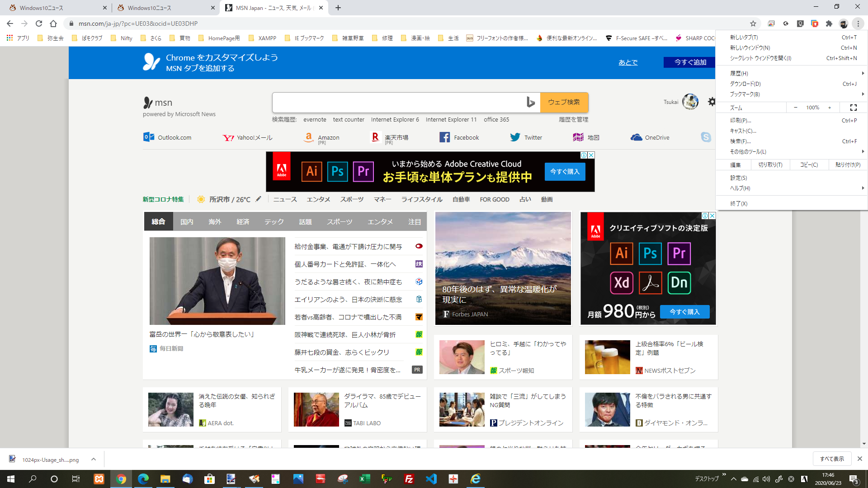Choose 印刷(P)... menu item
Image resolution: width=868 pixels, height=488 pixels.
pyautogui.click(x=791, y=120)
